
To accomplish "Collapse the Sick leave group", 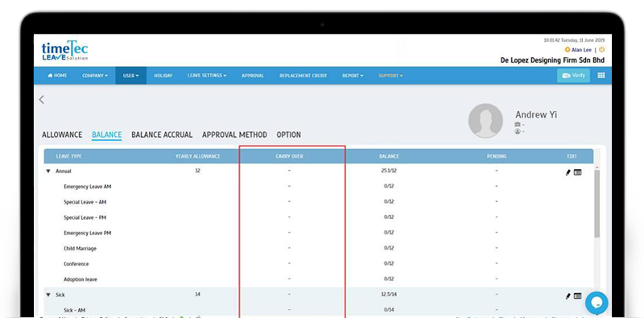I will [x=48, y=295].
